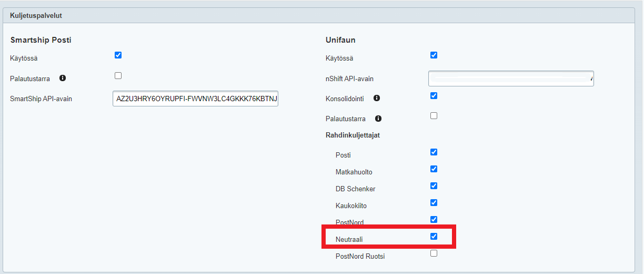Click the Kuljetuspalvelut panel header

coord(36,15)
